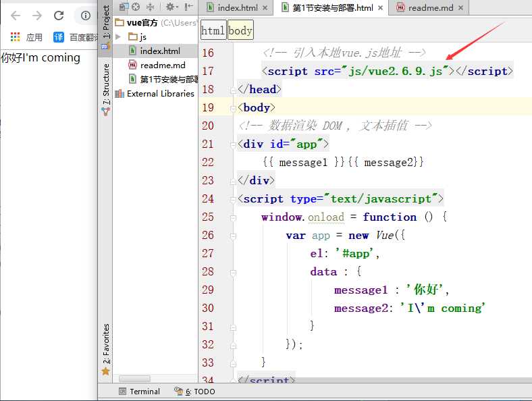Click the html breadcrumb
The height and width of the screenshot is (401, 532).
pos(213,30)
